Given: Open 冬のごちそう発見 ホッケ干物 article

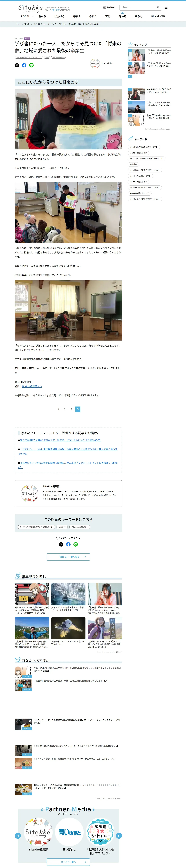Looking at the screenshot, I should 68,763.
